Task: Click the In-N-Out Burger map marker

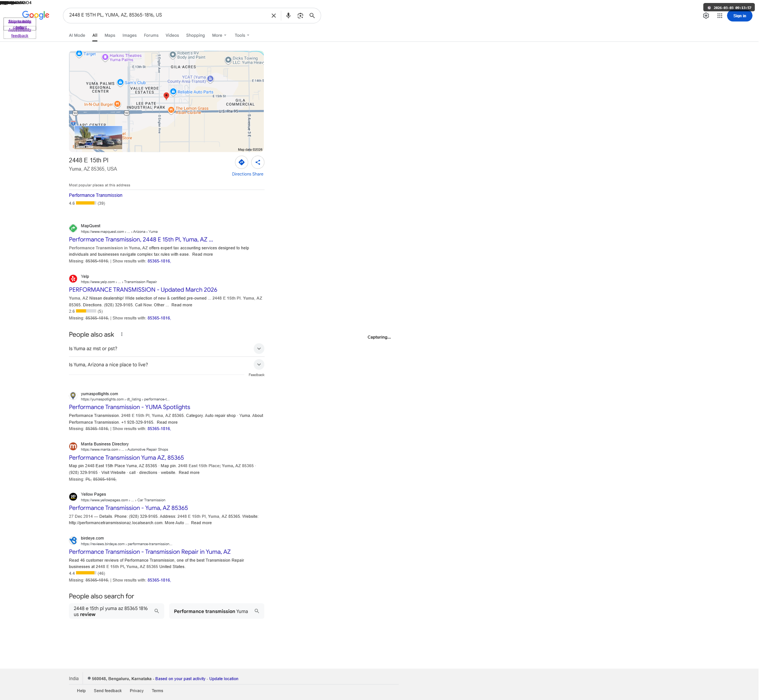Action: 118,105
